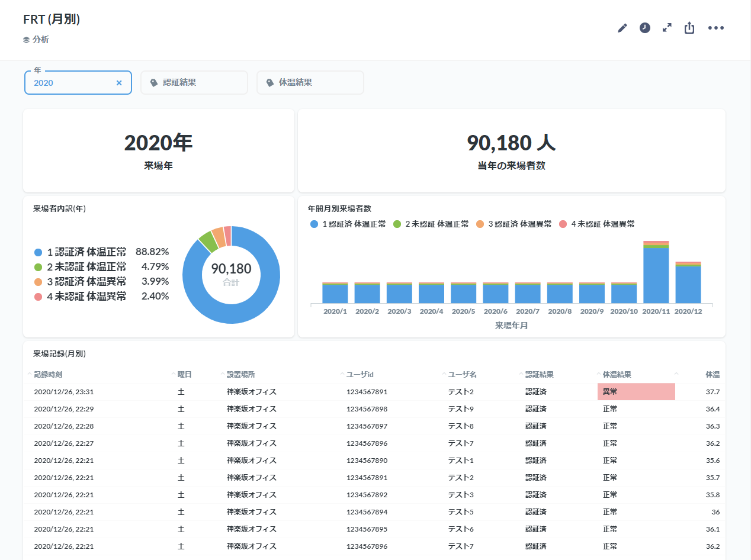Image resolution: width=751 pixels, height=560 pixels.
Task: Click the テスト5 user name cell
Action: pyautogui.click(x=461, y=512)
